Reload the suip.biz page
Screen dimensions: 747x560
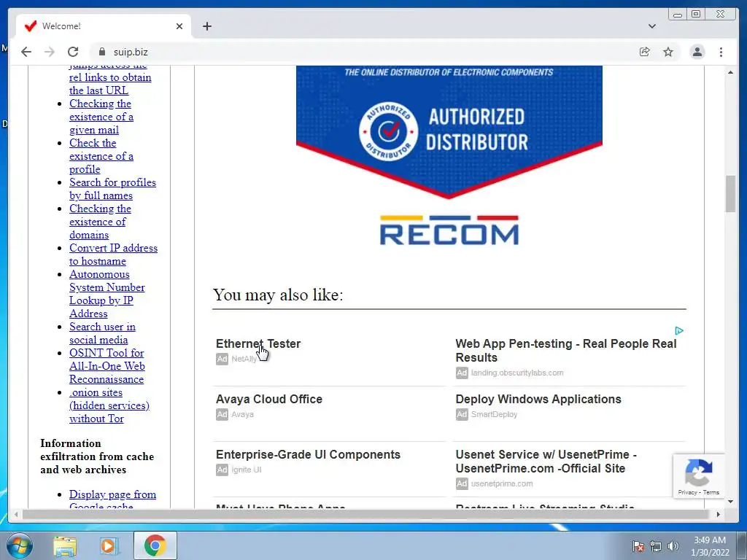click(73, 52)
